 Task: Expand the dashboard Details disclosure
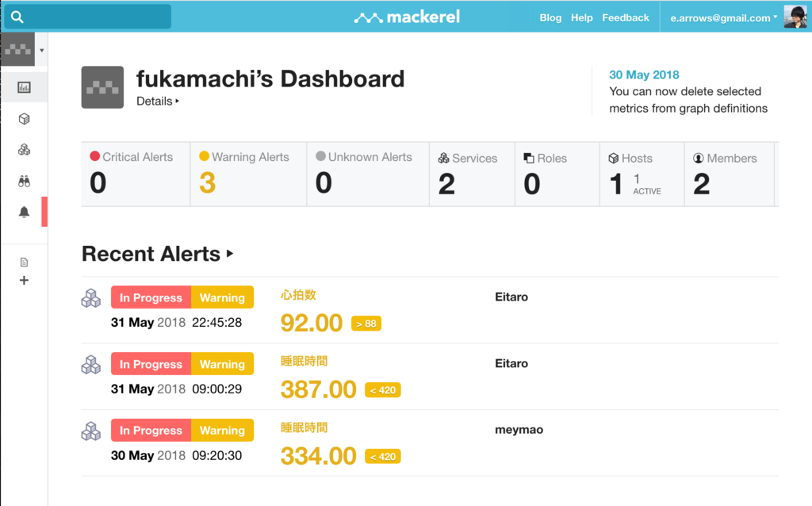click(x=158, y=101)
